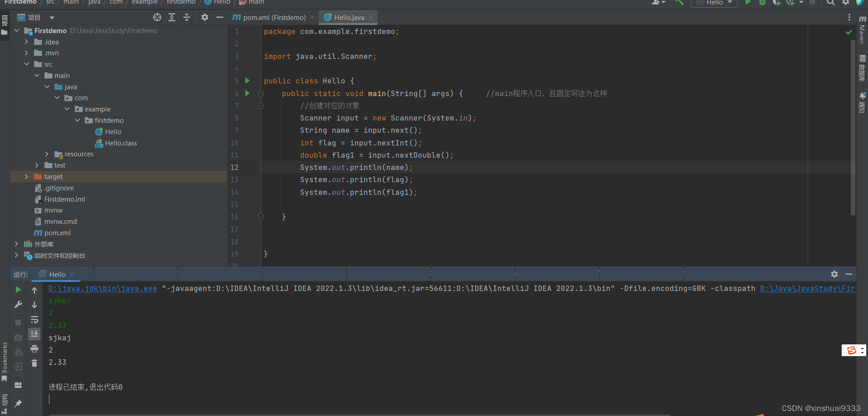The width and height of the screenshot is (868, 416).
Task: Click run gutter arrow beside class Hello
Action: coord(247,81)
